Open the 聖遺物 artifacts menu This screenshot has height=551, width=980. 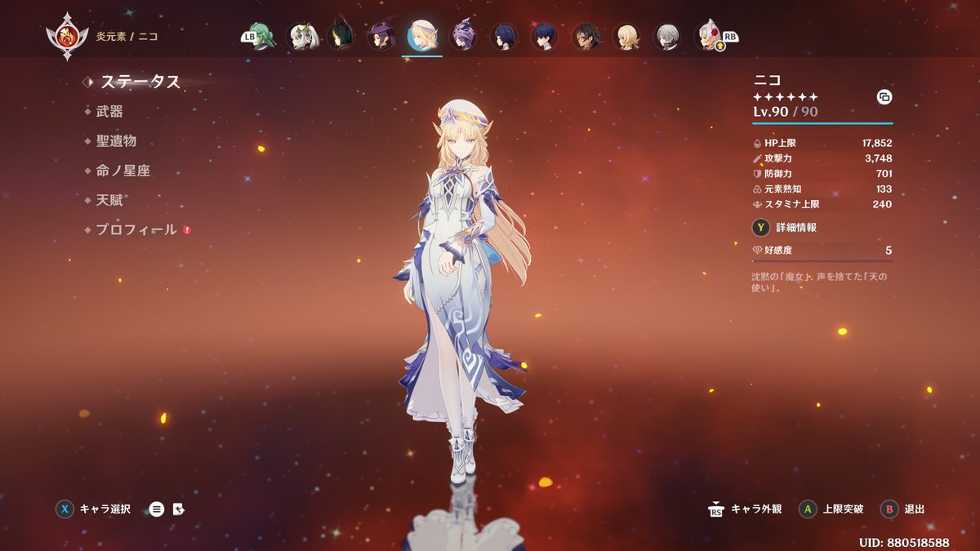coord(116,141)
